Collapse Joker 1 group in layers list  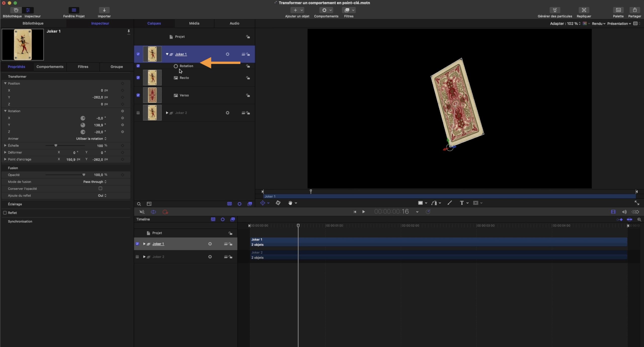tap(167, 54)
